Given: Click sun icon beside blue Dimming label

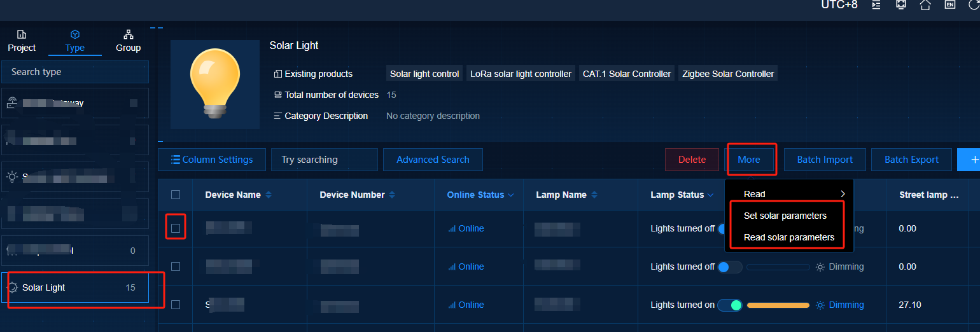Looking at the screenshot, I should (820, 305).
